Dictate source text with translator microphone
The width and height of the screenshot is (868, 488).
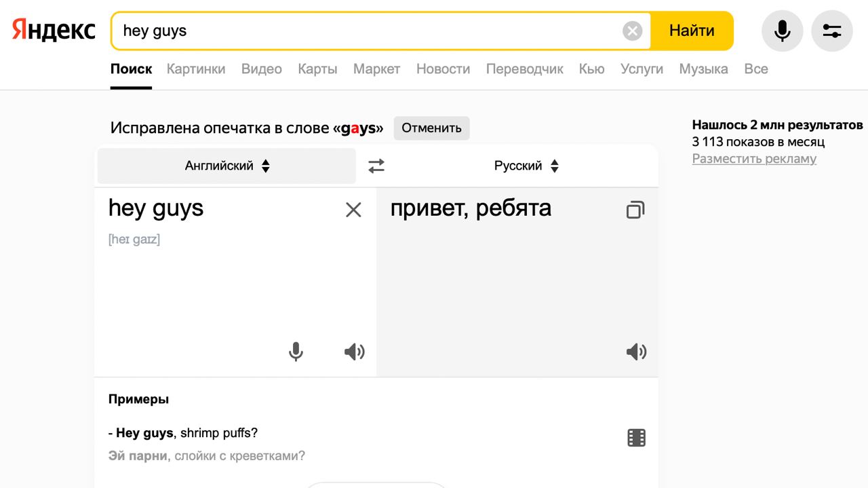point(296,352)
